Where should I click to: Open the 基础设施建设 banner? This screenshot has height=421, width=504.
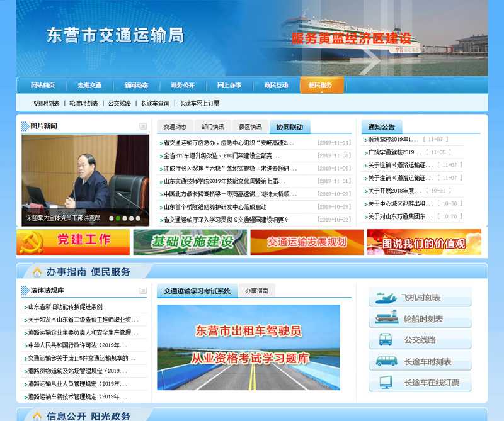tap(190, 242)
